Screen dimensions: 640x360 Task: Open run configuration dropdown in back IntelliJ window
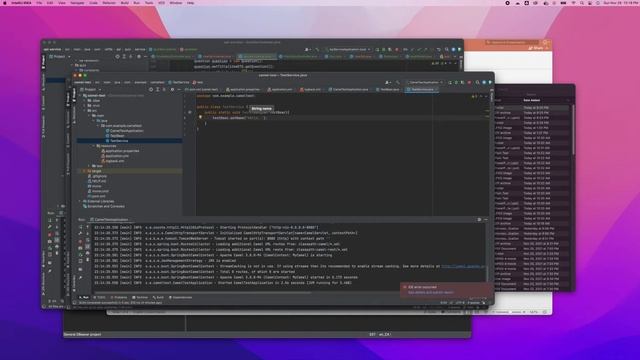pos(348,50)
